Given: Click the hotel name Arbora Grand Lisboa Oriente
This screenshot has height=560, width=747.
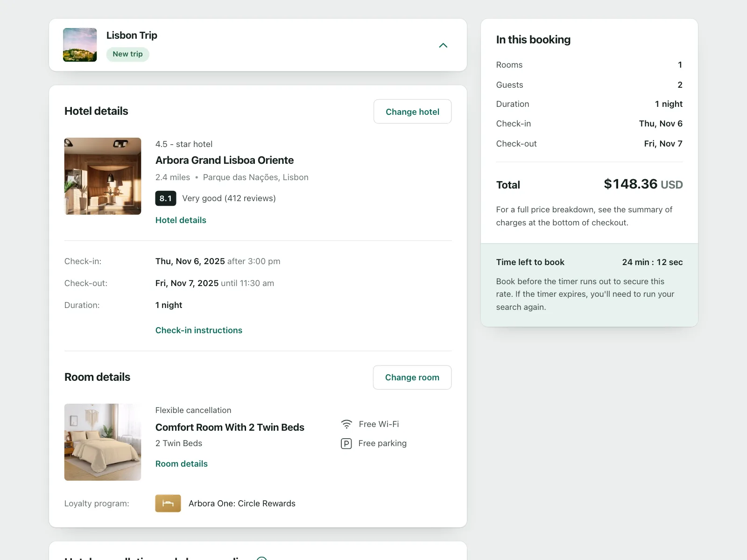Looking at the screenshot, I should coord(225,160).
